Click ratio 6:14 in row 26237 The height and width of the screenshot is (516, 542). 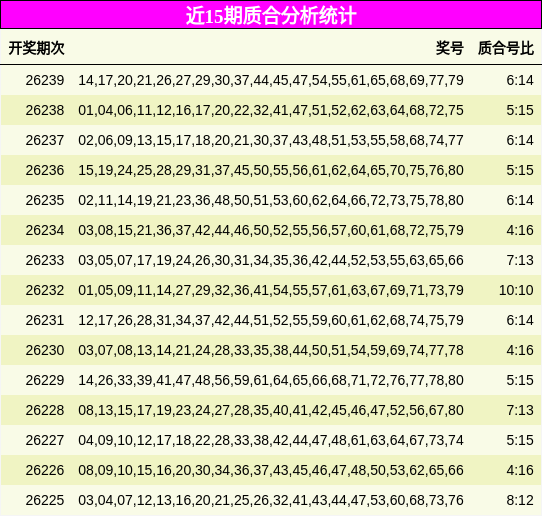pyautogui.click(x=520, y=140)
